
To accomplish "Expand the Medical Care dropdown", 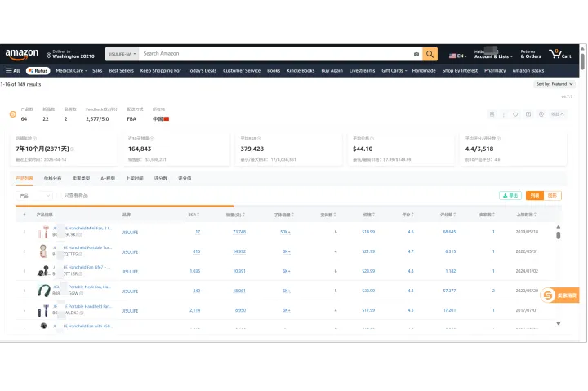I will point(71,70).
